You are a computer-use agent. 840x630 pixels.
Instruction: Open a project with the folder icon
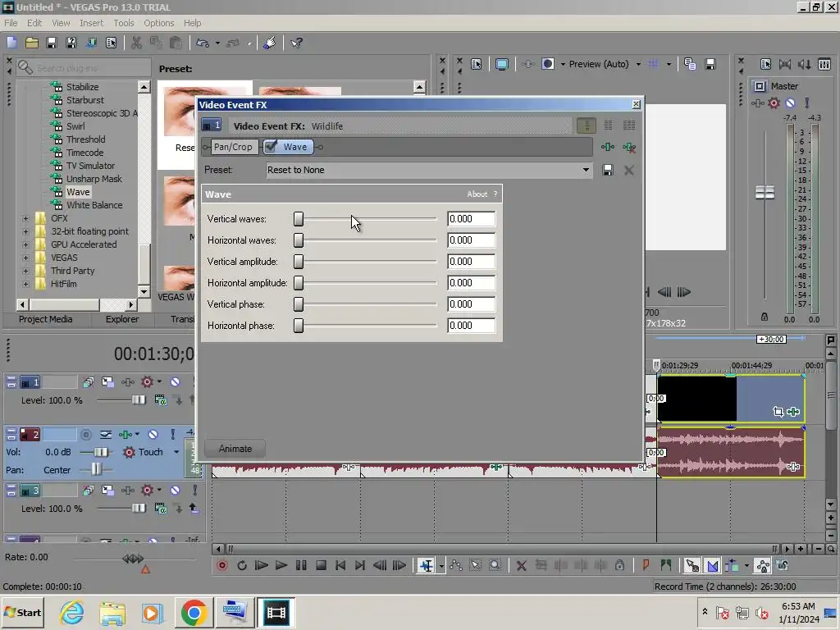32,43
